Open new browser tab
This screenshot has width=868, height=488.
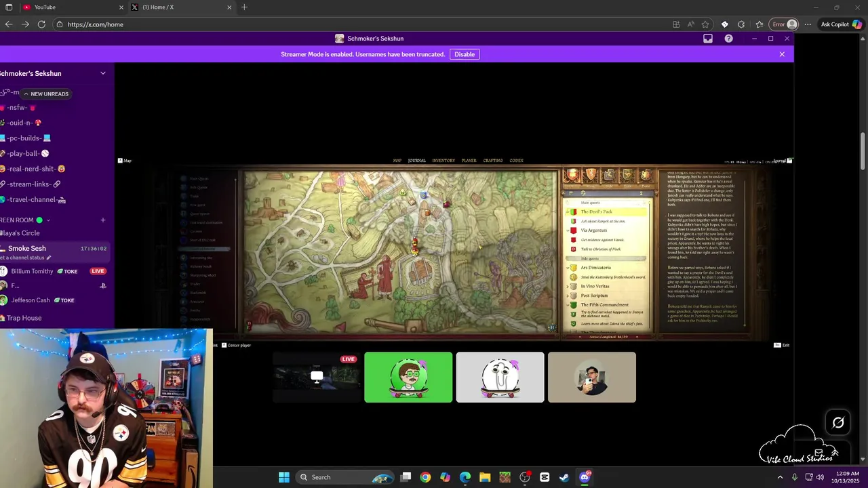[x=244, y=7]
